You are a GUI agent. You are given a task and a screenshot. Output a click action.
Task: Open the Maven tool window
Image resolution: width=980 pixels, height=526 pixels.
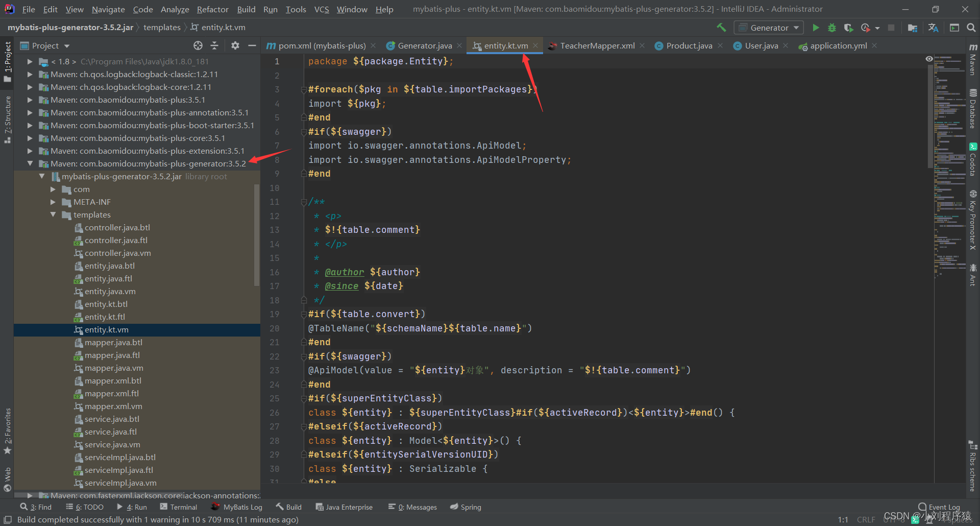click(973, 59)
